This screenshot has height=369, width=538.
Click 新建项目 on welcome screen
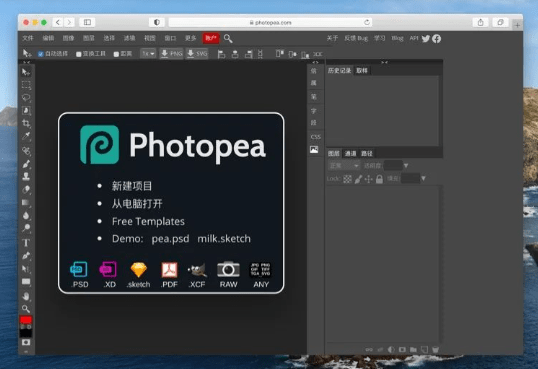point(132,186)
